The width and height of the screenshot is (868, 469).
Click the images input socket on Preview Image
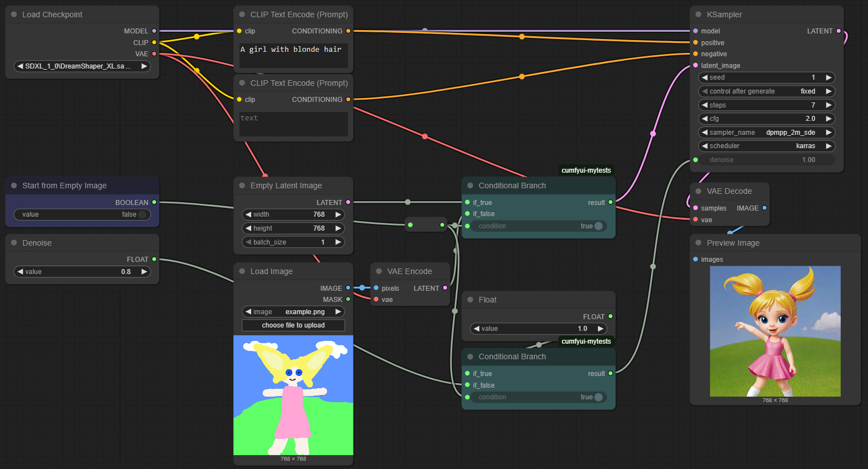[695, 260]
